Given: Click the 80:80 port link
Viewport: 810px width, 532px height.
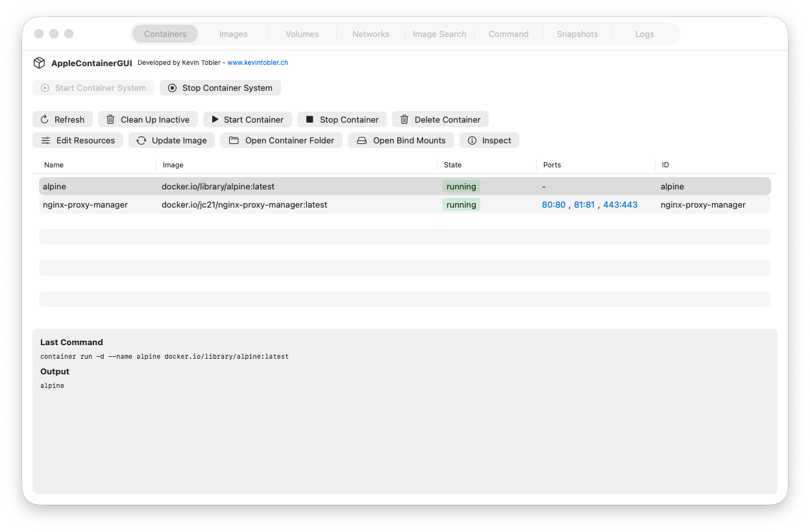Looking at the screenshot, I should pos(553,204).
